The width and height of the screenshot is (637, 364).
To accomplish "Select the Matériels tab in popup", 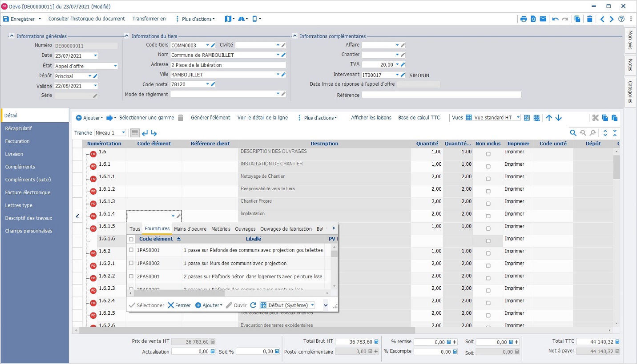I will pyautogui.click(x=221, y=229).
